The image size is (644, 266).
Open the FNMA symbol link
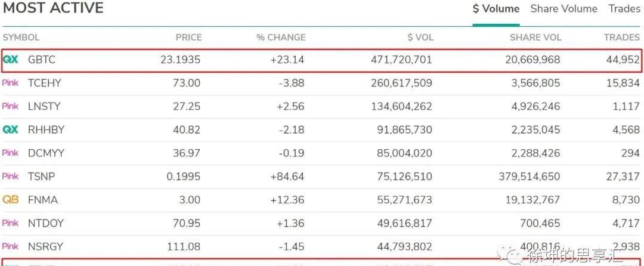tap(43, 200)
